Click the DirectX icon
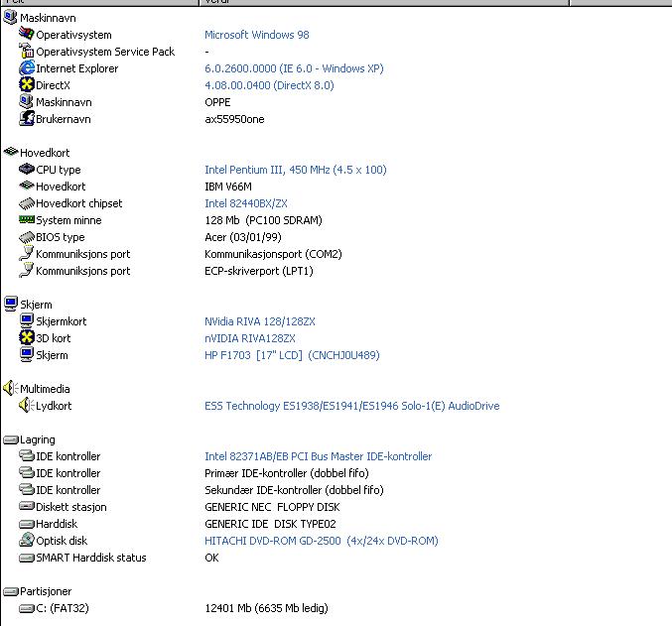The height and width of the screenshot is (626, 672). (26, 84)
